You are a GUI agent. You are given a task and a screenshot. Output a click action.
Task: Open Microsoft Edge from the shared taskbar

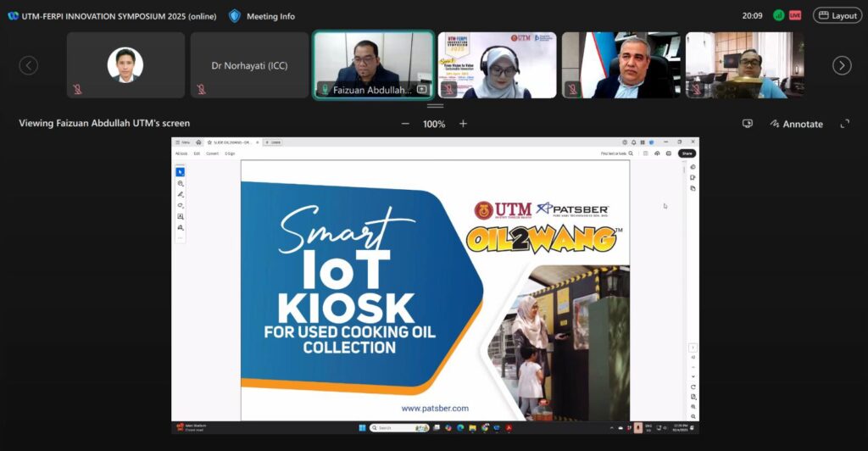[x=460, y=428]
